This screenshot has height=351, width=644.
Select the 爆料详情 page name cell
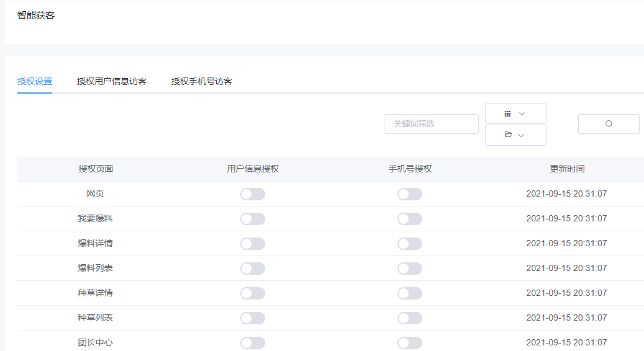(95, 243)
